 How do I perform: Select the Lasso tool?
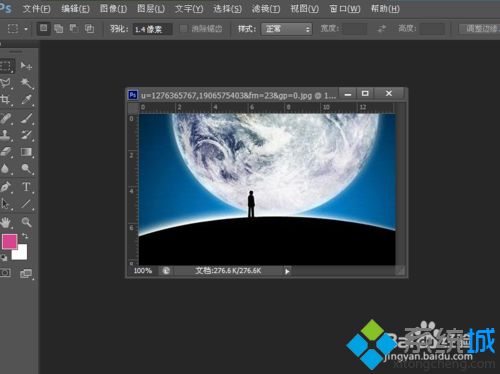coord(6,83)
